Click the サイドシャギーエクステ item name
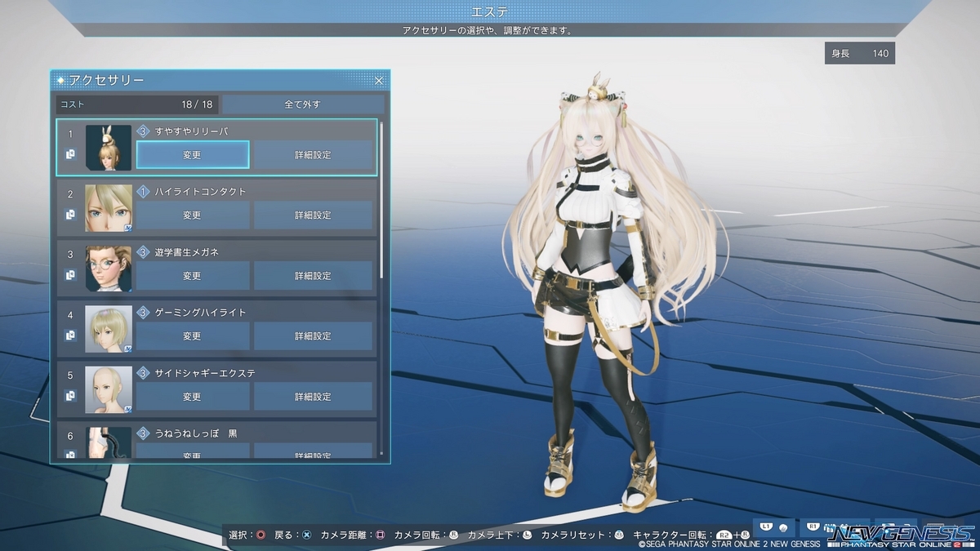Screen dimensions: 980x551 click(x=205, y=373)
